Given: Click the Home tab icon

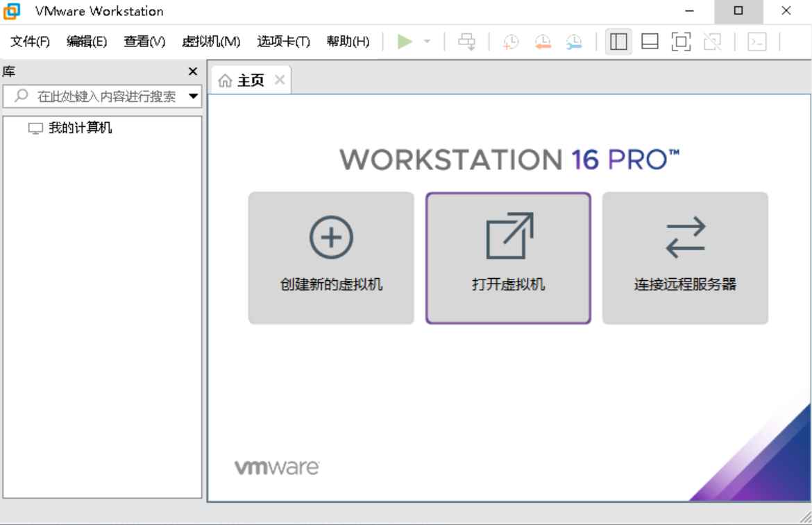Looking at the screenshot, I should pyautogui.click(x=224, y=79).
